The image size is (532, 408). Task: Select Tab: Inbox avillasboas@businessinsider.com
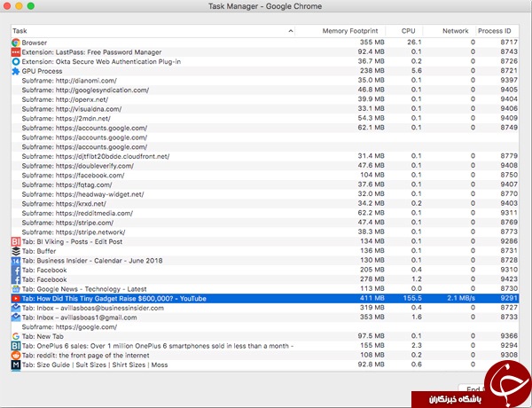[x=264, y=308]
